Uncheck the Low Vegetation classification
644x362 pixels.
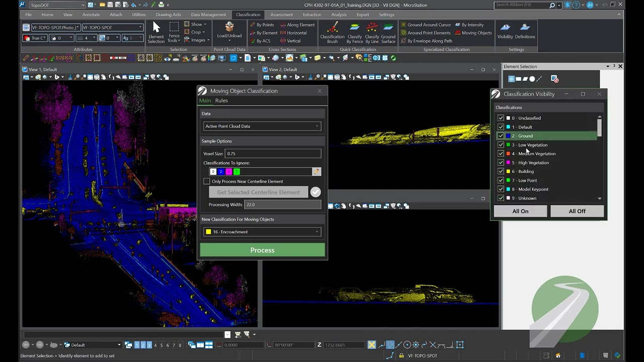pos(501,145)
